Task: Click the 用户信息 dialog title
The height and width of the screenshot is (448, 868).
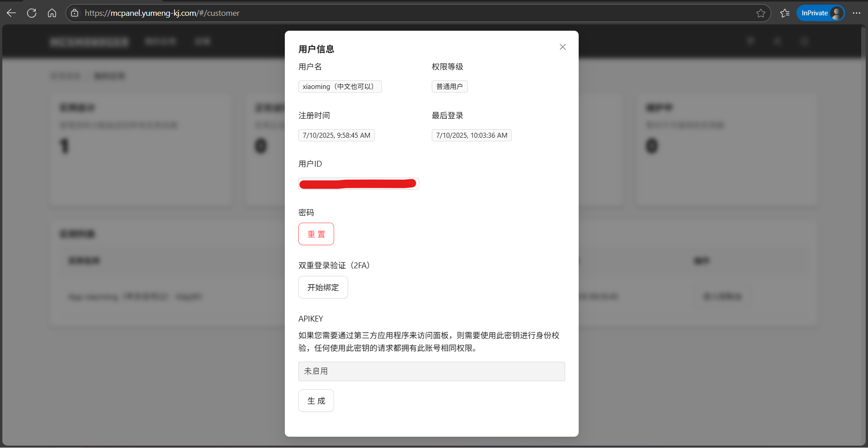Action: [x=316, y=49]
